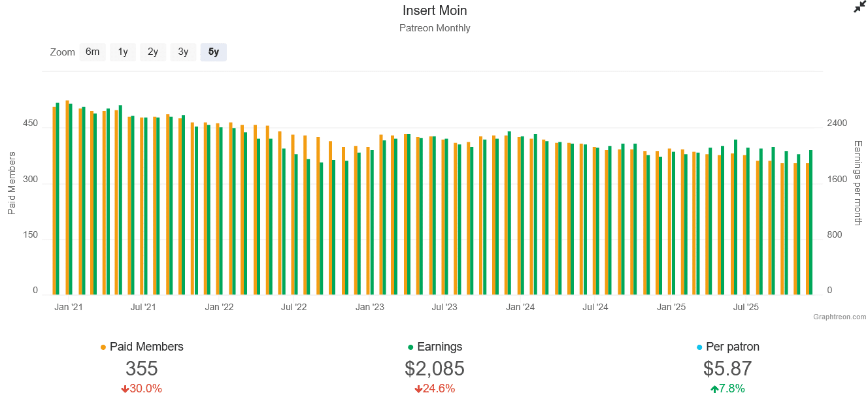Click the Insert Moin chart title
The image size is (868, 395).
pos(435,10)
